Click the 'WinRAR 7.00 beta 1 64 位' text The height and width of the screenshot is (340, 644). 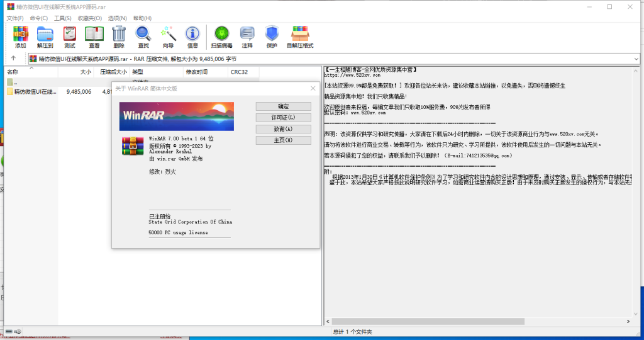tap(181, 139)
